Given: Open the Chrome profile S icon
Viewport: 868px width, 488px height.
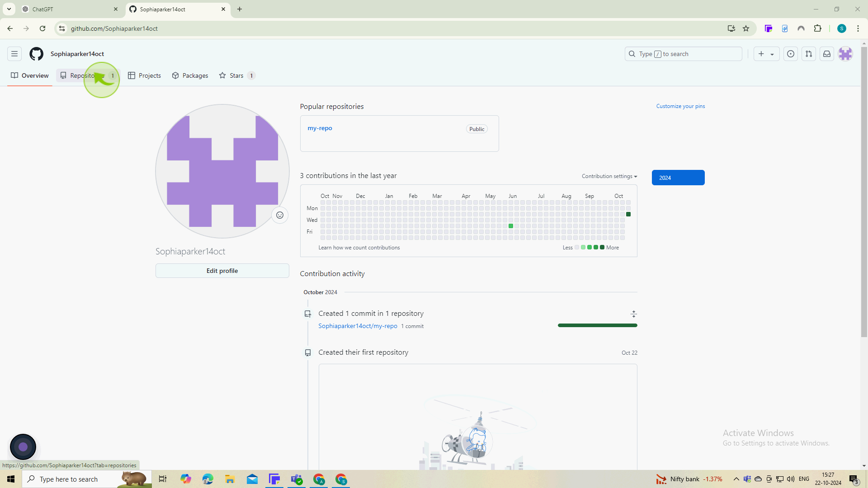Looking at the screenshot, I should pos(842,28).
